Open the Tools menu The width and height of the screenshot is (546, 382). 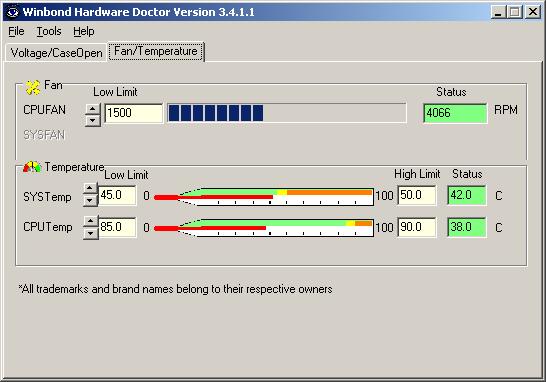pyautogui.click(x=49, y=31)
